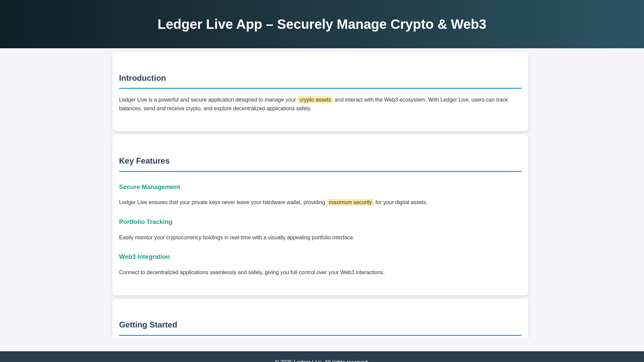Click the paragraph starting 'Easily monitor your cryptocurrency'
This screenshot has width=644, height=362.
pos(236,238)
